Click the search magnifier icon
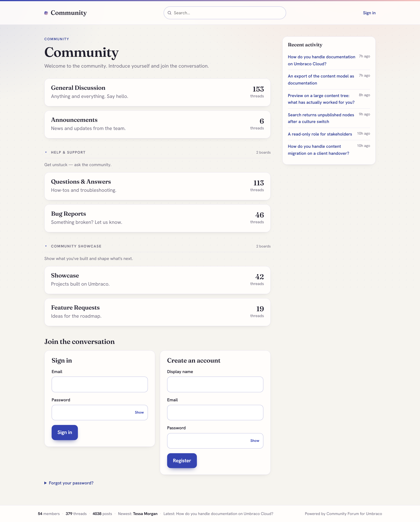 pos(169,13)
